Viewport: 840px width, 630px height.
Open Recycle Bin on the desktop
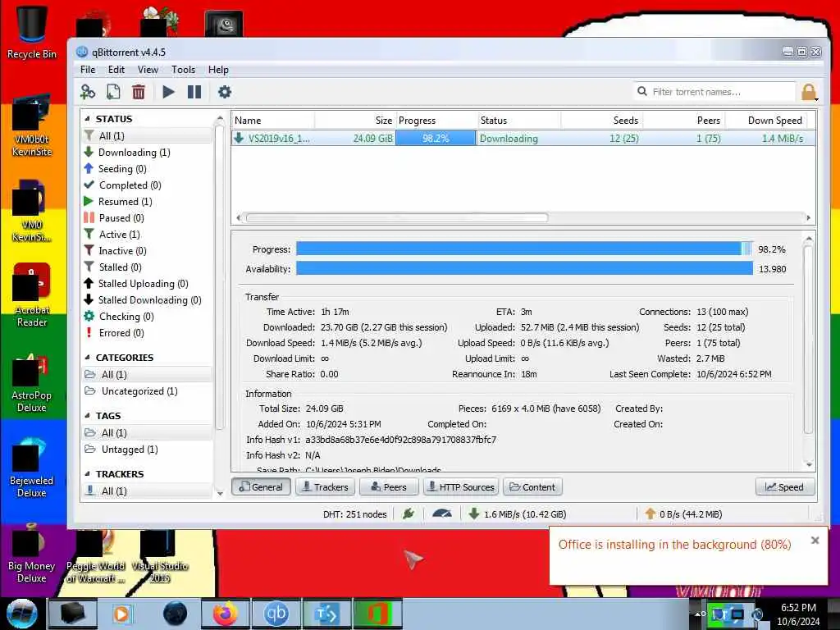click(31, 31)
